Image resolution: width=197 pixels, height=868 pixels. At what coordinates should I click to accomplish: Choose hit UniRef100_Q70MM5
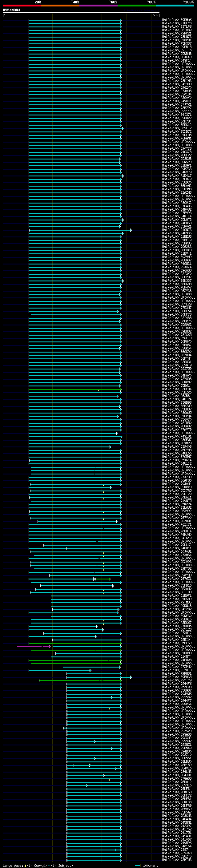pyautogui.click(x=177, y=626)
